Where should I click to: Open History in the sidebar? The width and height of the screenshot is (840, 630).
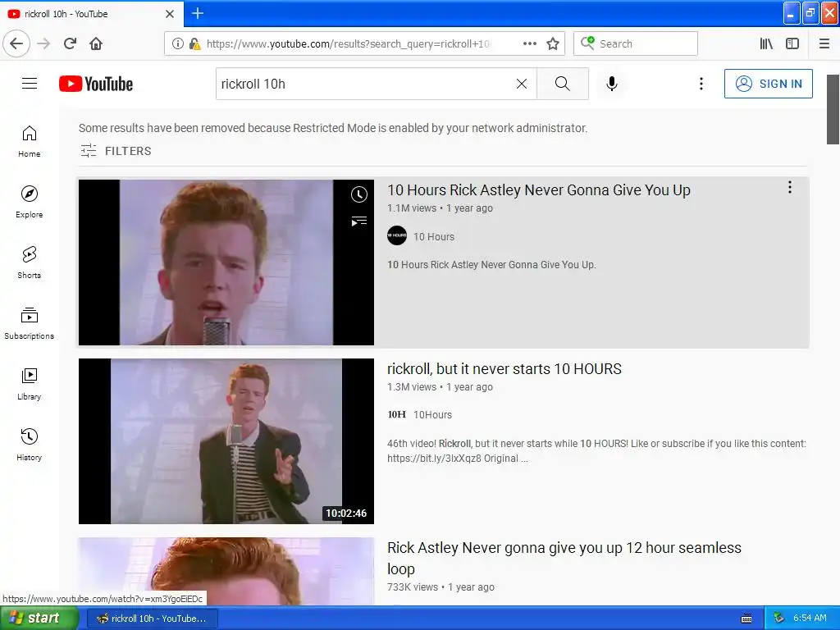click(29, 445)
